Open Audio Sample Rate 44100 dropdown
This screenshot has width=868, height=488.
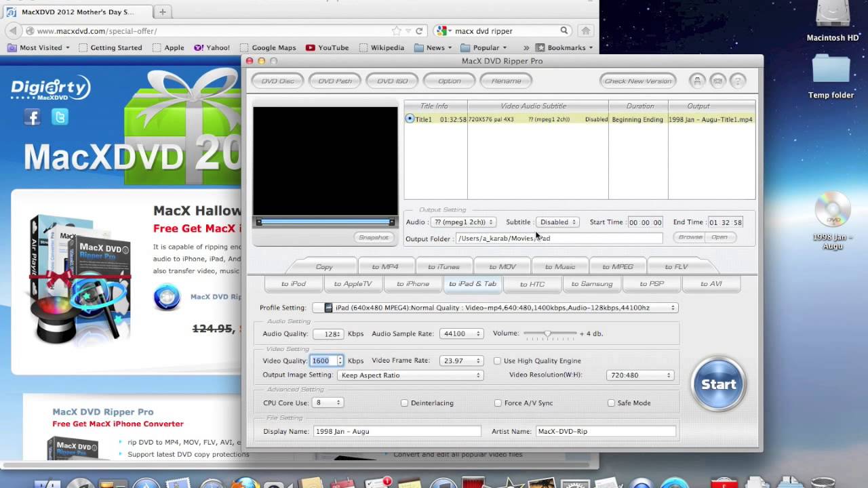(x=461, y=333)
